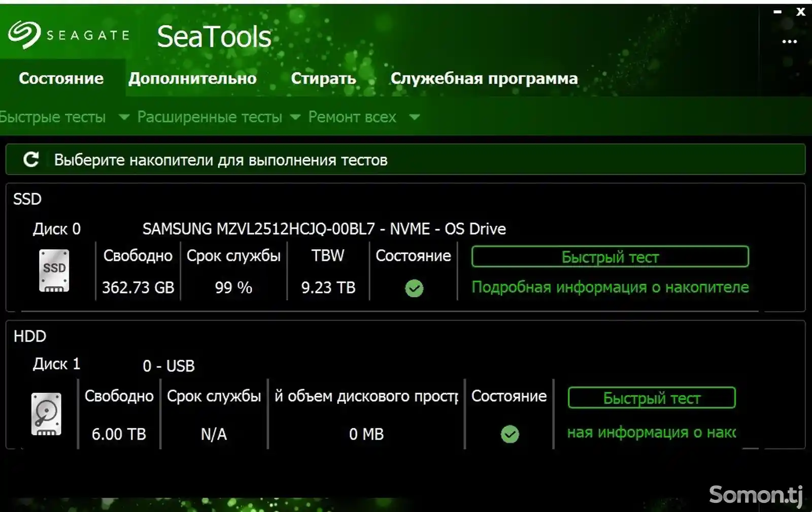This screenshot has width=812, height=512.
Task: Click the Выберите накопители для выполнения тестов bar
Action: point(405,160)
